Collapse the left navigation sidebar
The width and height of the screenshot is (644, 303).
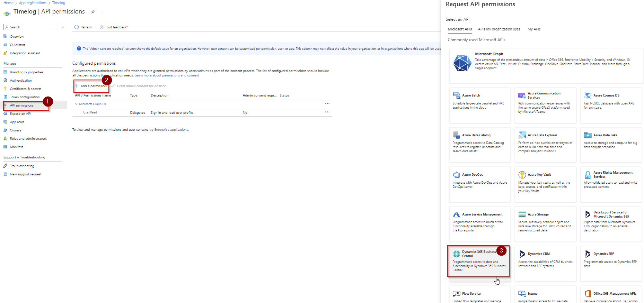(63, 27)
